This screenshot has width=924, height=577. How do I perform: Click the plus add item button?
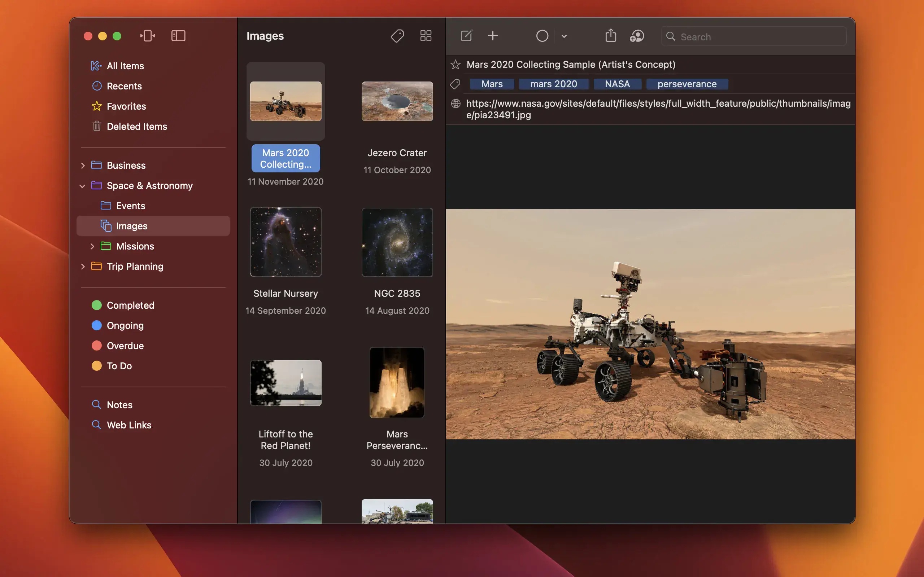pyautogui.click(x=493, y=36)
